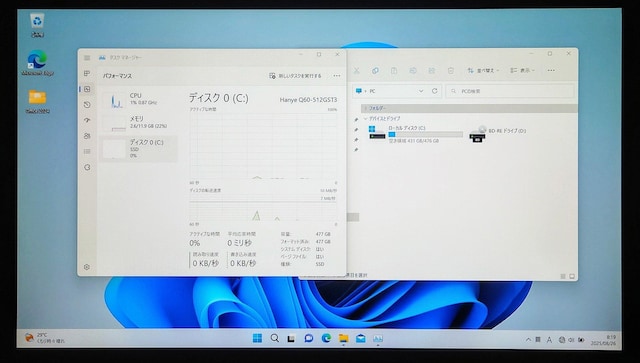
Task: Open Task View from taskbar
Action: click(x=291, y=339)
